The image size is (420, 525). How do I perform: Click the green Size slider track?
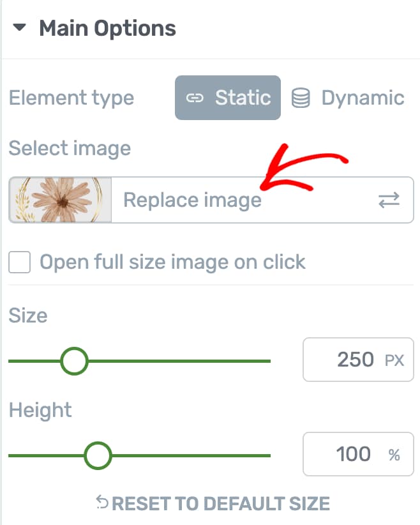pyautogui.click(x=191, y=361)
